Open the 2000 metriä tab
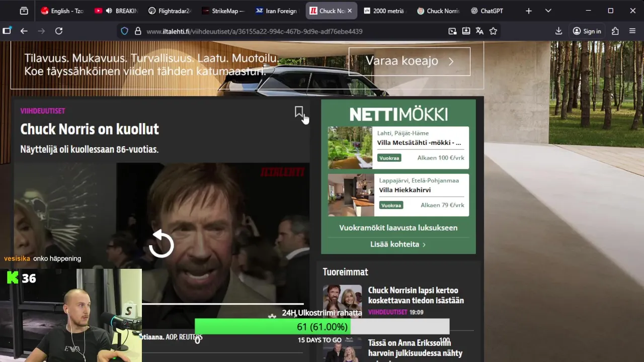644x362 pixels. coord(384,11)
